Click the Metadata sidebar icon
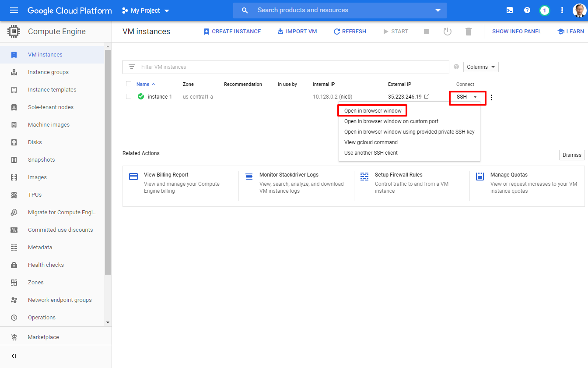The height and width of the screenshot is (368, 588). tap(14, 248)
